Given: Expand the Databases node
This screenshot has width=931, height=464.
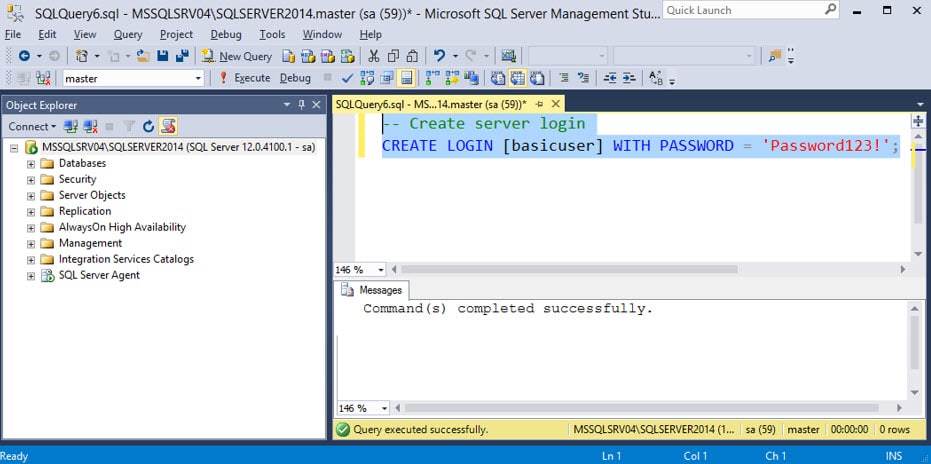Looking at the screenshot, I should (31, 163).
